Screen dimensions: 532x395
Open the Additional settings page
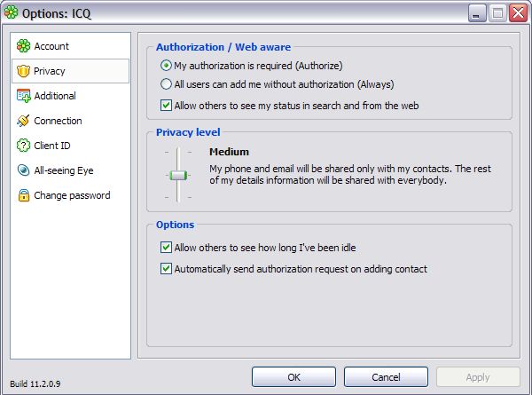pyautogui.click(x=55, y=96)
